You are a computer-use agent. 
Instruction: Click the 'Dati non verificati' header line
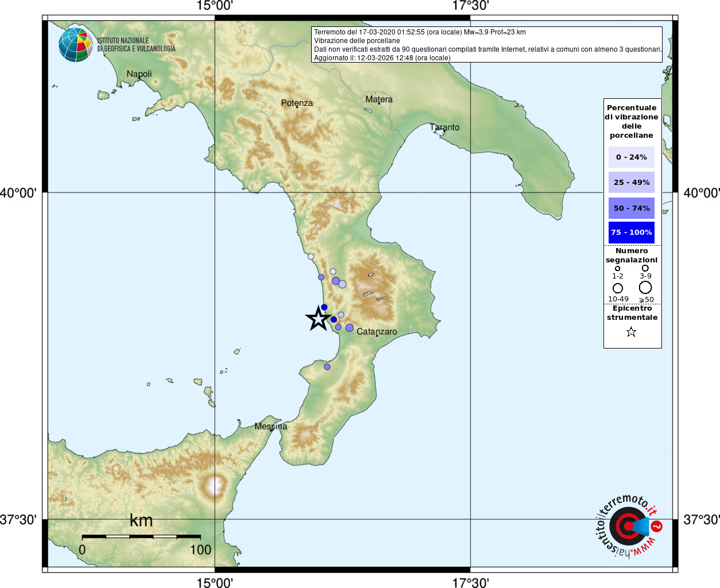[x=487, y=49]
